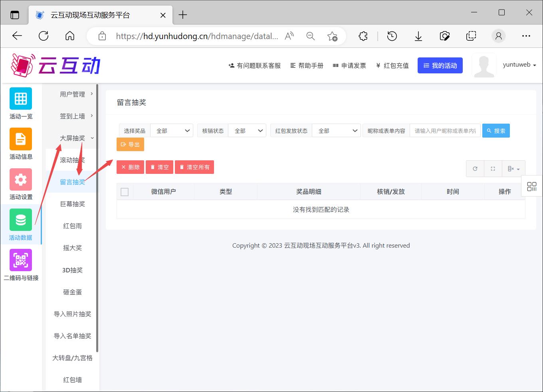Select 留言抽奖 menu item
This screenshot has height=392, width=543.
point(72,182)
